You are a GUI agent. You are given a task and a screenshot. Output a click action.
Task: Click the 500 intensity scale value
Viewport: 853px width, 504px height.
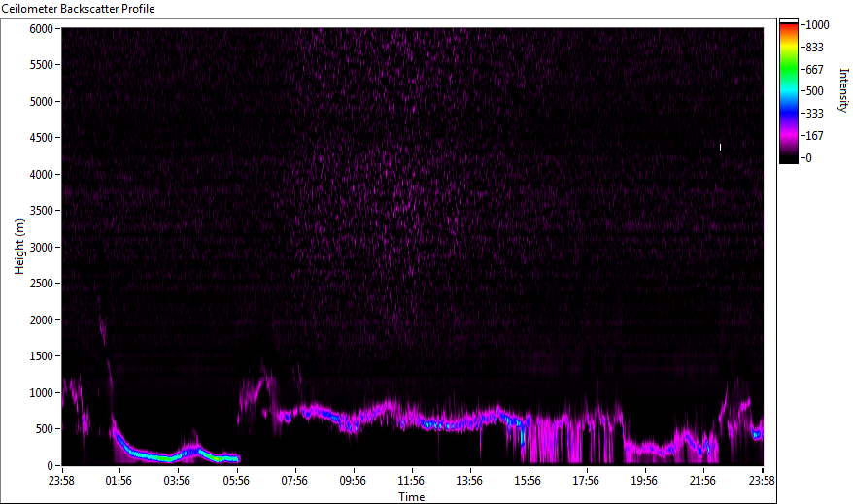pos(814,91)
